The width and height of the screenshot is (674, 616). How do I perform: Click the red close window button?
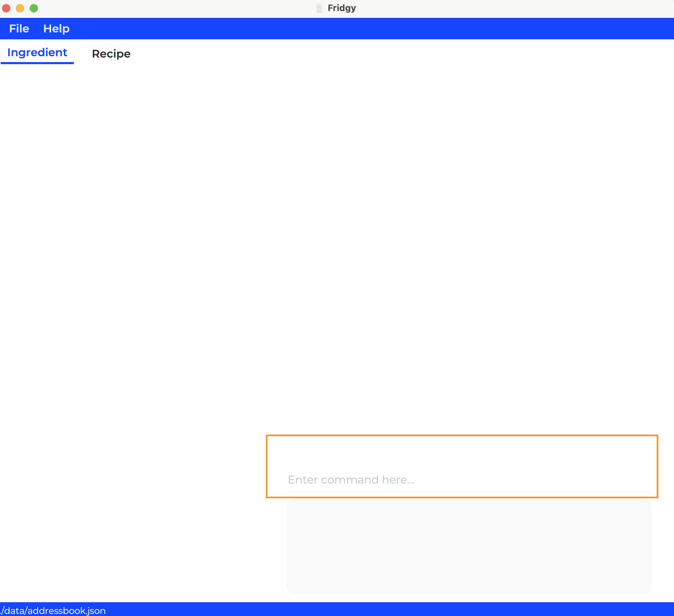(6, 8)
